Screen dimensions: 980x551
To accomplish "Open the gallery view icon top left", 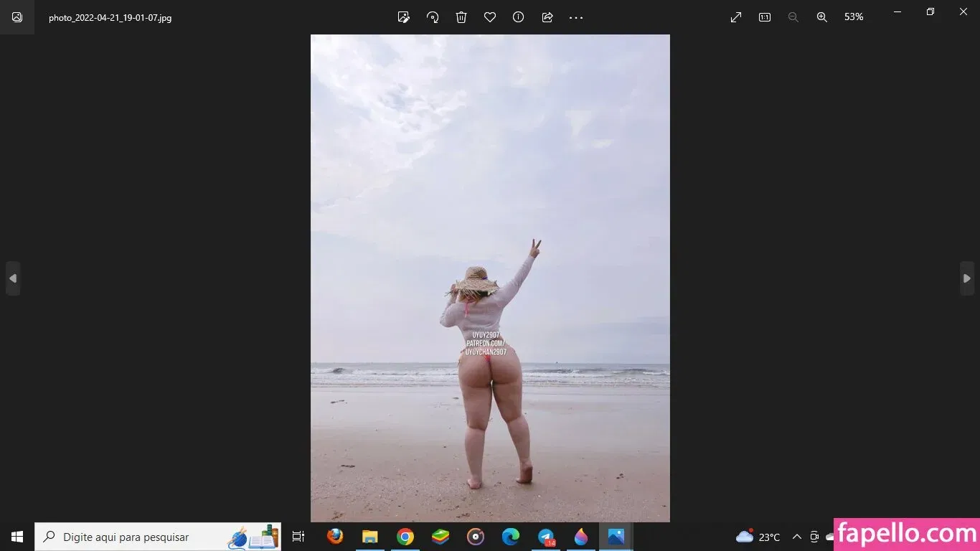I will coord(16,17).
